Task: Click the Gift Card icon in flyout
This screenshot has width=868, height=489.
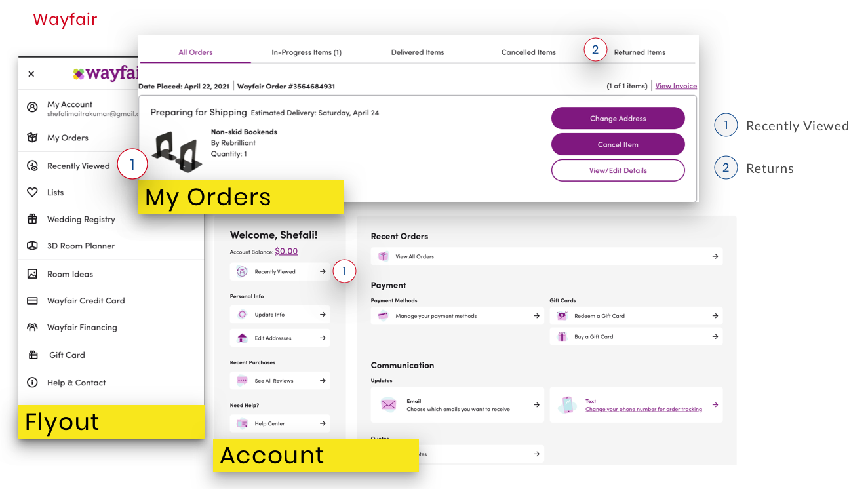Action: [x=33, y=355]
